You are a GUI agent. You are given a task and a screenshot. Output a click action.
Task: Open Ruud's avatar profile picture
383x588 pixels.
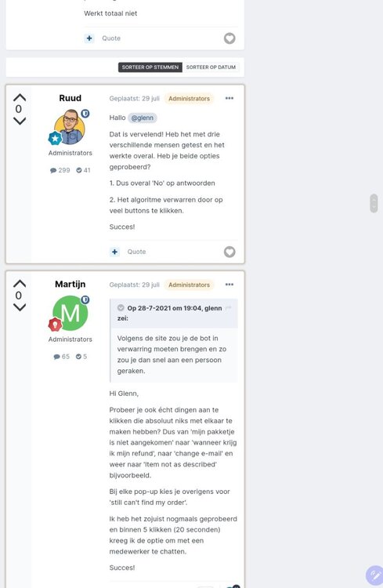(70, 127)
